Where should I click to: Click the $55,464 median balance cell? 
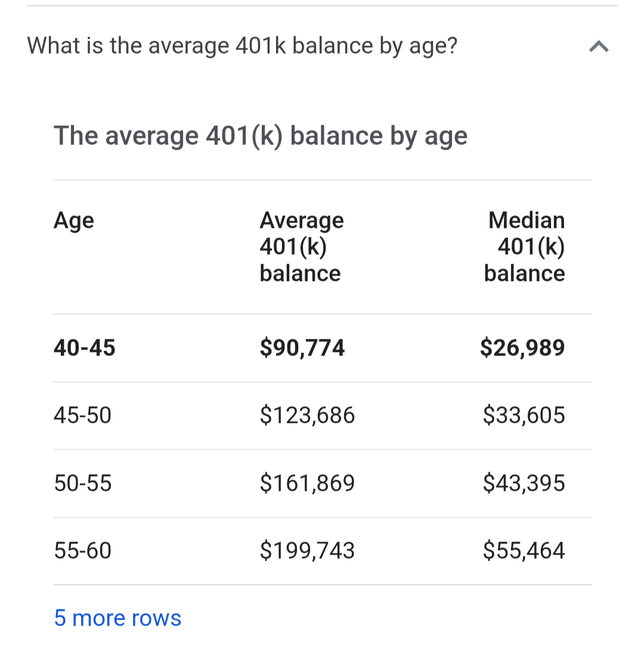click(524, 550)
